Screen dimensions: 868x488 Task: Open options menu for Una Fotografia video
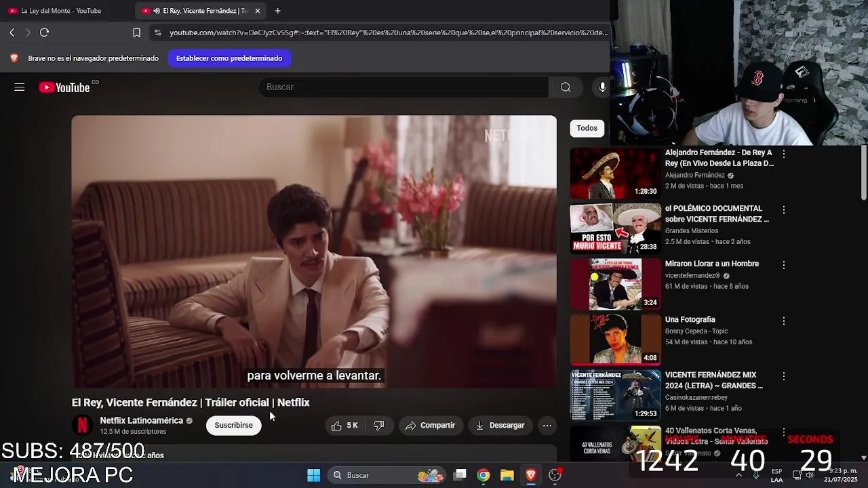783,321
